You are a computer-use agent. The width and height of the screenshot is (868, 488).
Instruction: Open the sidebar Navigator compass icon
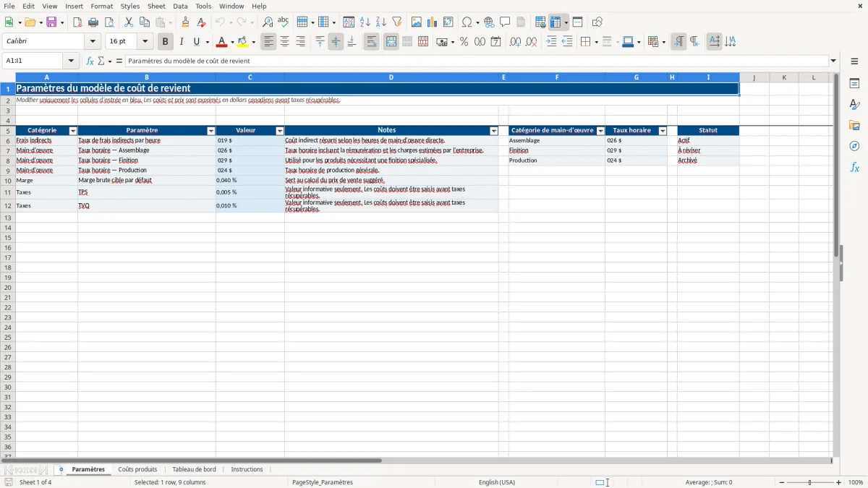(x=854, y=146)
